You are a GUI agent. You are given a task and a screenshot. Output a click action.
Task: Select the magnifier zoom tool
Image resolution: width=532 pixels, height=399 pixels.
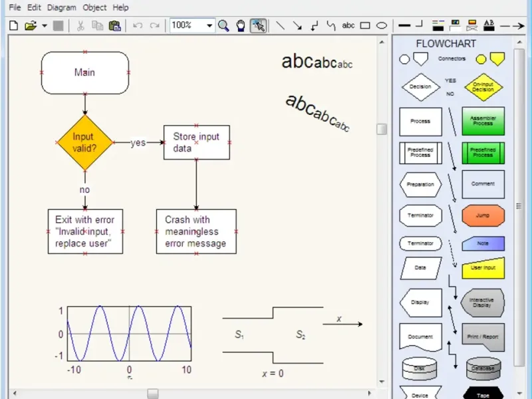[223, 25]
